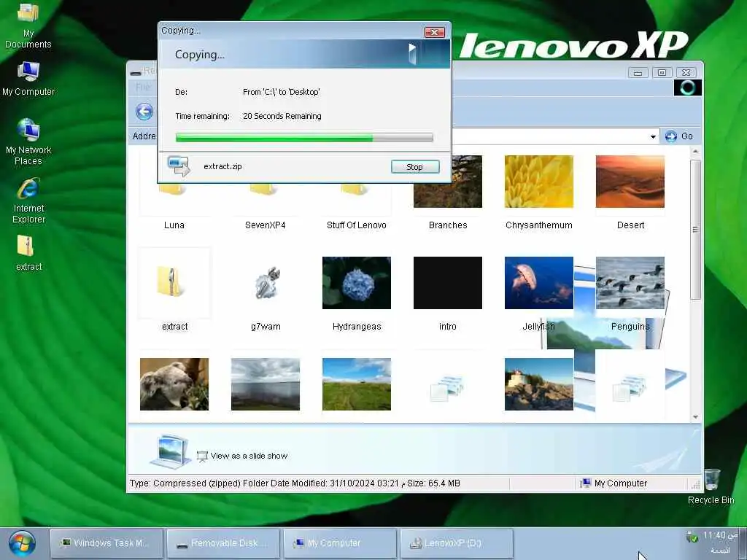
Task: Maximize the Explorer window
Action: coord(662,73)
